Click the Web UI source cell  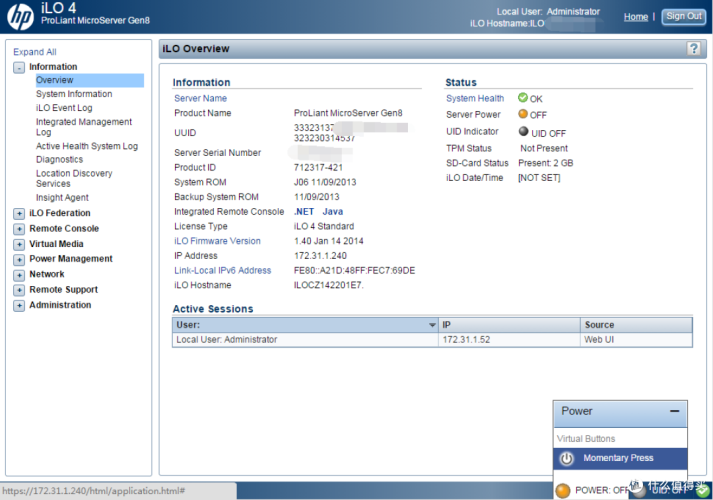636,340
